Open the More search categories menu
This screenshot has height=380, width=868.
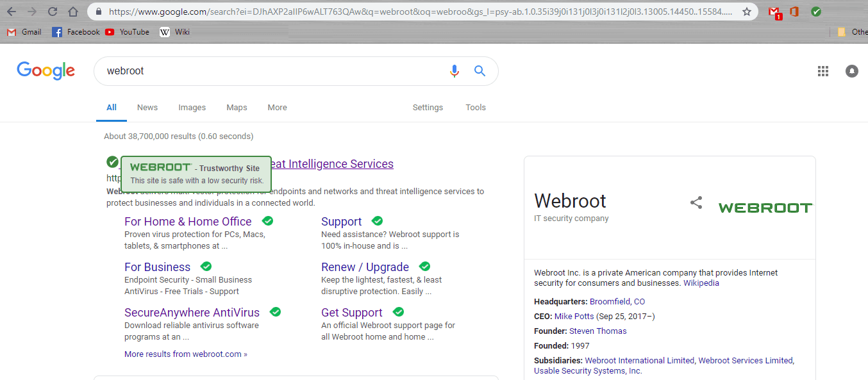point(277,107)
